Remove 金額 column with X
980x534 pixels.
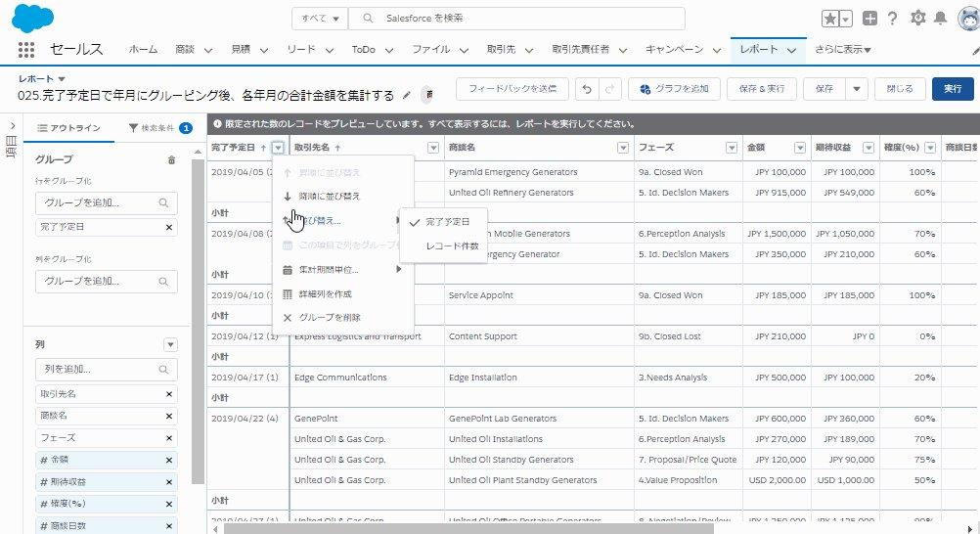pos(169,460)
